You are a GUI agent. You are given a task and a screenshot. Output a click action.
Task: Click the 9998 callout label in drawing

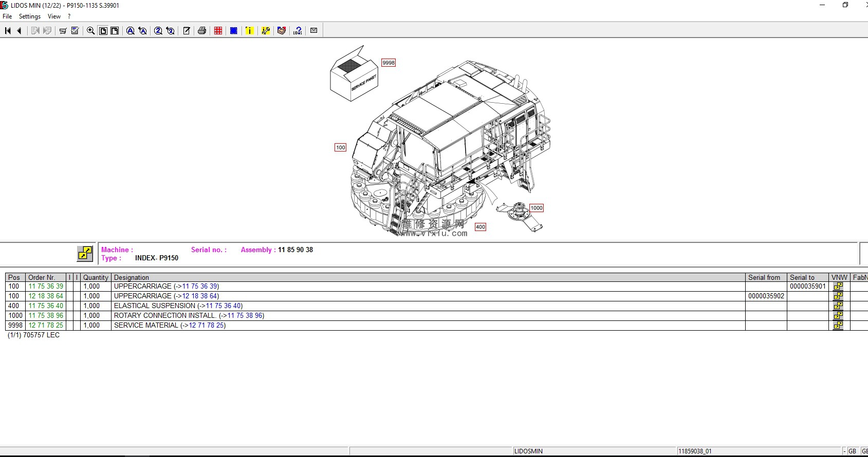point(389,63)
